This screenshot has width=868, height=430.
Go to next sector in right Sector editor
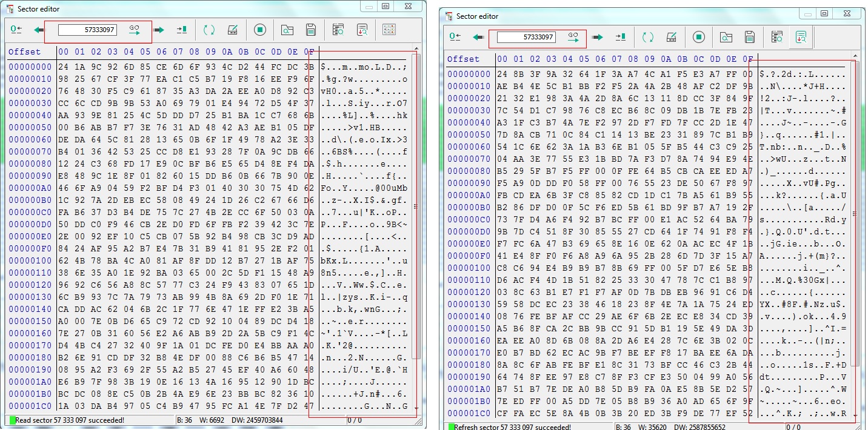pos(598,38)
